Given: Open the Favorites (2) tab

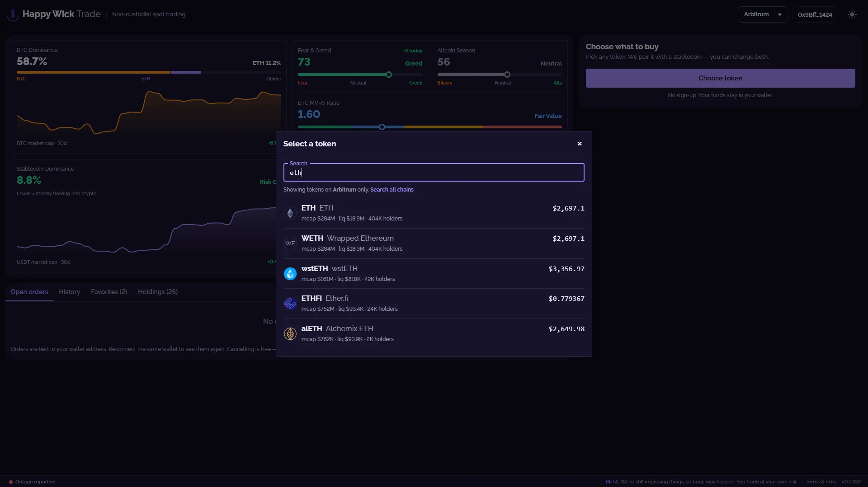Looking at the screenshot, I should pyautogui.click(x=109, y=292).
